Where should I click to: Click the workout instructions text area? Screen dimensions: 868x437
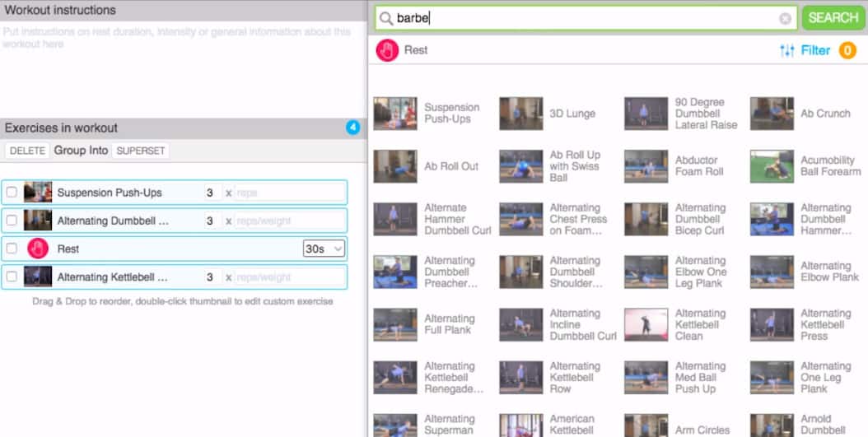[183, 69]
